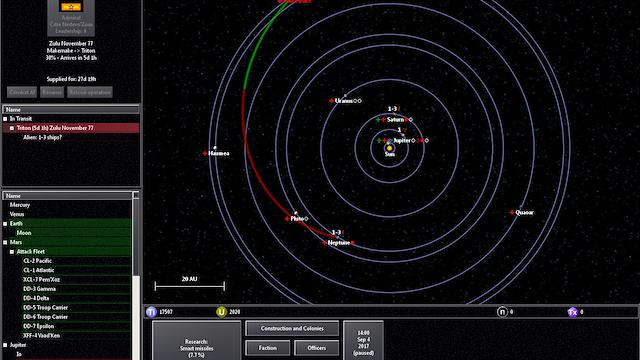Select ship CL-1 Atlantic

[x=38, y=270]
